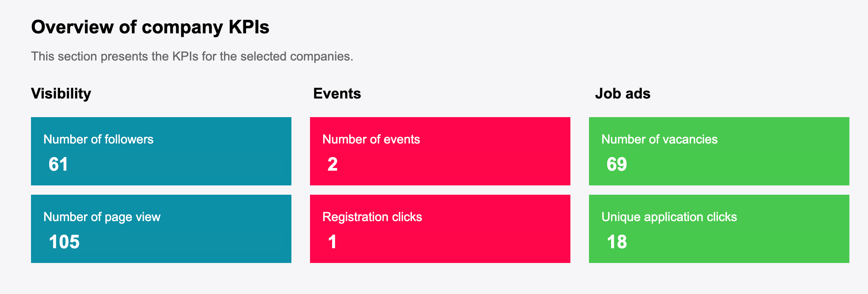Click the 'Number of followers' label text
The height and width of the screenshot is (294, 868).
[x=98, y=139]
